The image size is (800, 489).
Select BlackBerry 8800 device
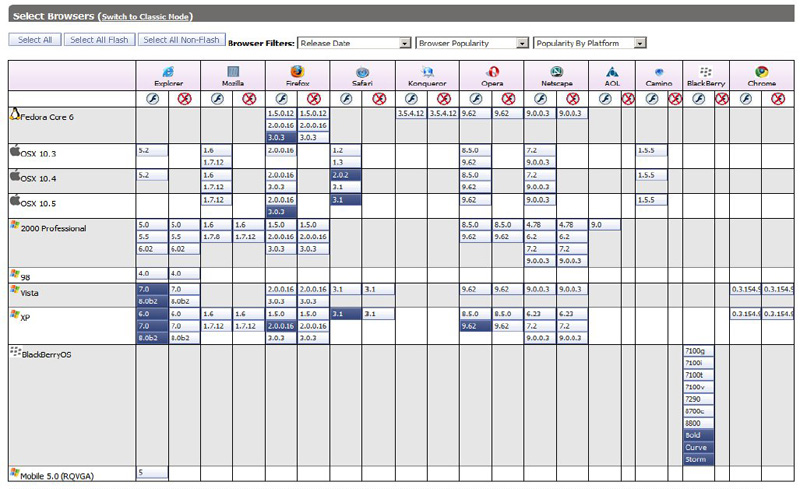[698, 423]
